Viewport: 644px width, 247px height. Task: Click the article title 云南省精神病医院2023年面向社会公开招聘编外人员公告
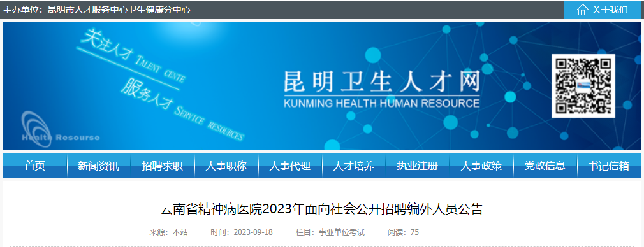point(321,209)
